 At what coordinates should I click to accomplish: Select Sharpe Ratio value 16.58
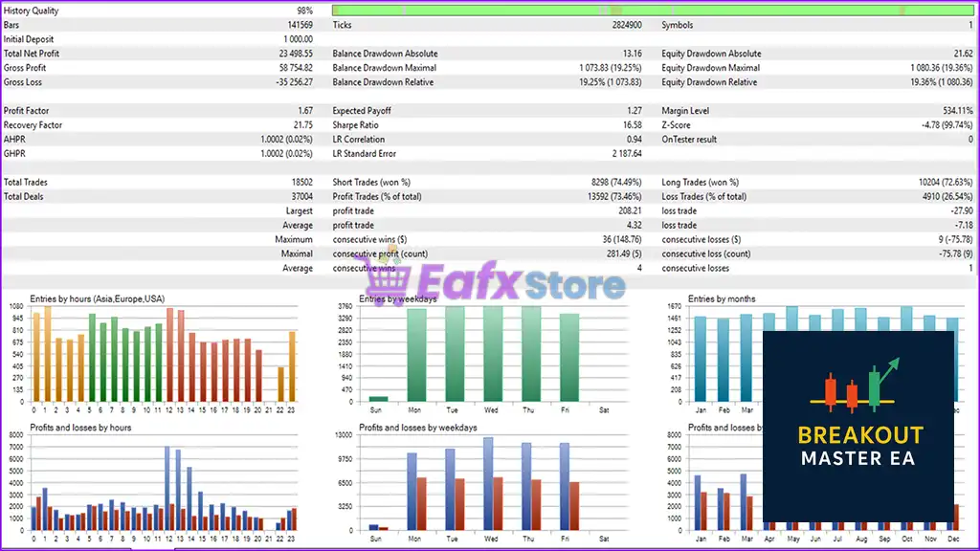point(632,125)
